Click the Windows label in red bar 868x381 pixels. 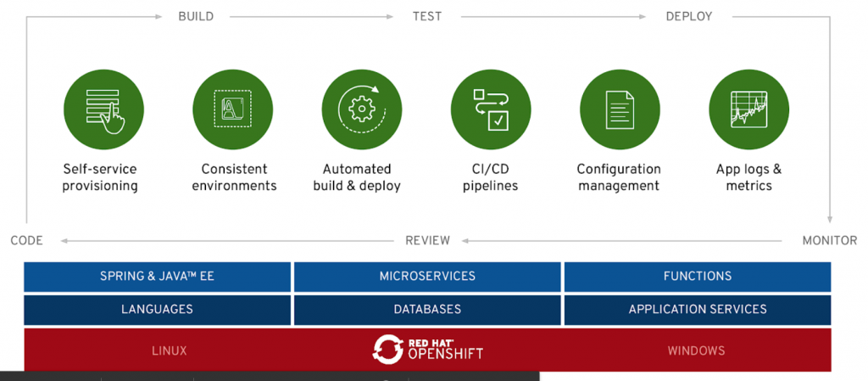tap(696, 350)
